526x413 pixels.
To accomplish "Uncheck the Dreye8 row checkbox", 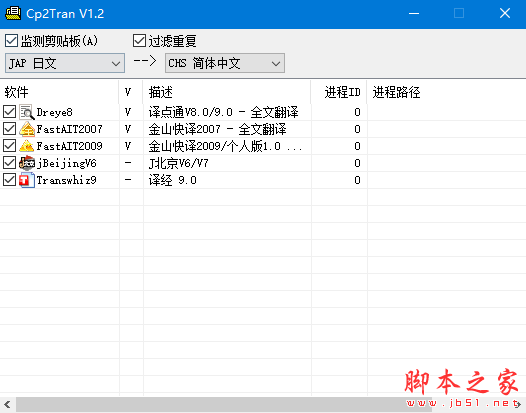I will pos(9,112).
